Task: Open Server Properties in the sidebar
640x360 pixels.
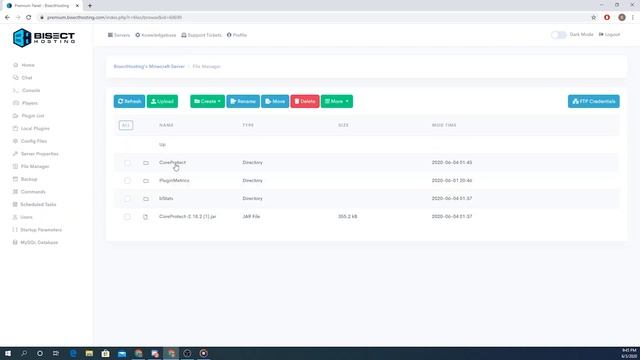Action: 36,153
